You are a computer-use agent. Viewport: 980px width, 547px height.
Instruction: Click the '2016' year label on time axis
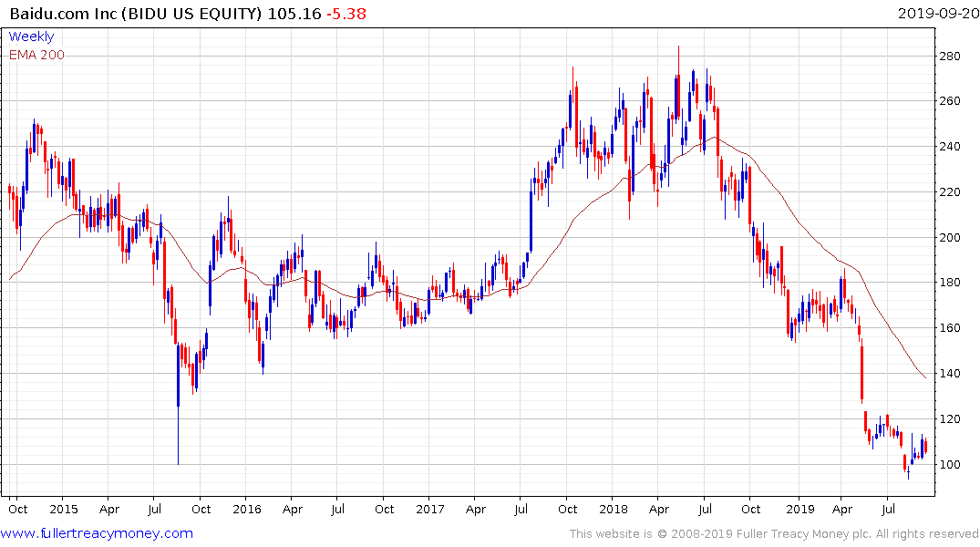[x=247, y=509]
